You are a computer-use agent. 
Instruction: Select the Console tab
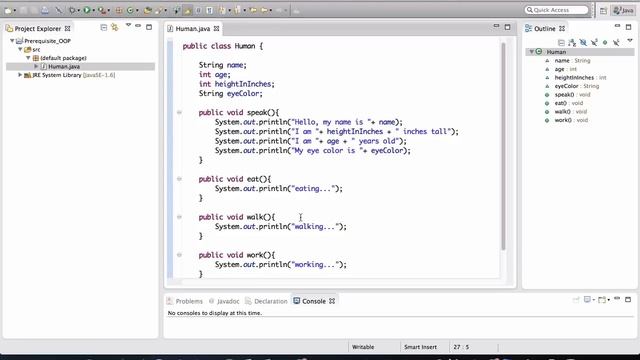point(314,301)
